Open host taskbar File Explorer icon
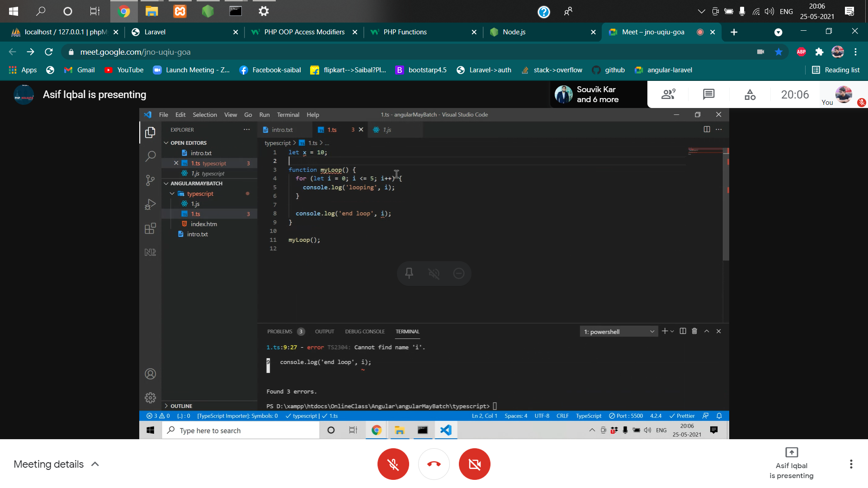868x488 pixels. point(151,11)
